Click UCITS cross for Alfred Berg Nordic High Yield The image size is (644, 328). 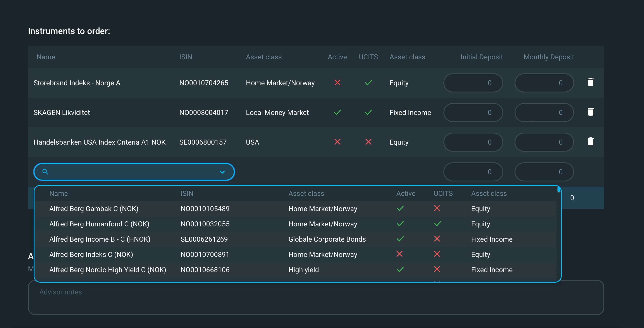click(x=437, y=269)
